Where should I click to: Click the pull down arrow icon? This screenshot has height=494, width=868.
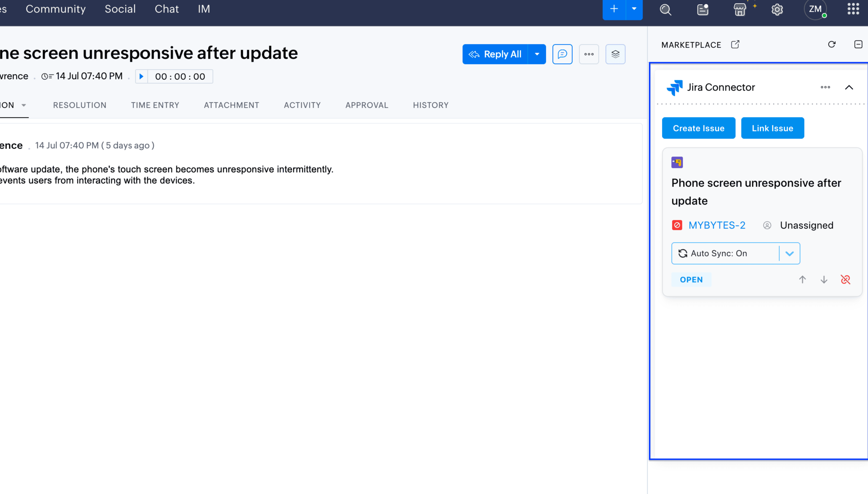(x=824, y=279)
